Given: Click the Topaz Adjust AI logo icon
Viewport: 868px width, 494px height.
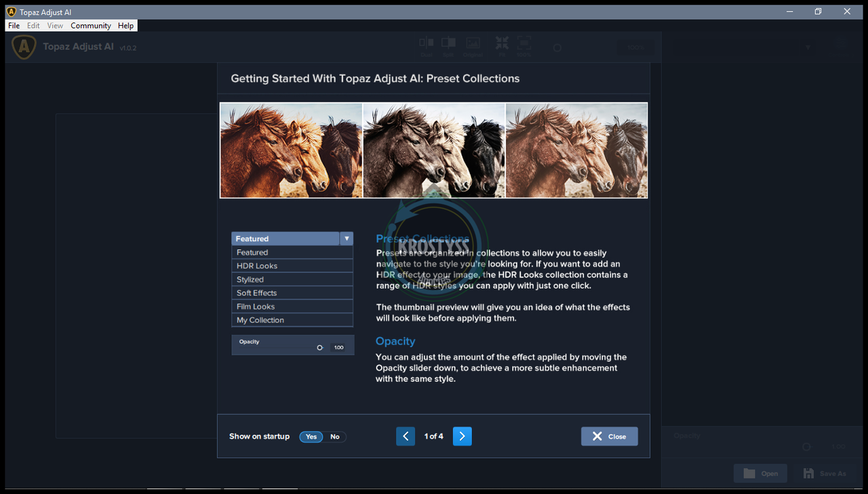Looking at the screenshot, I should (x=24, y=47).
